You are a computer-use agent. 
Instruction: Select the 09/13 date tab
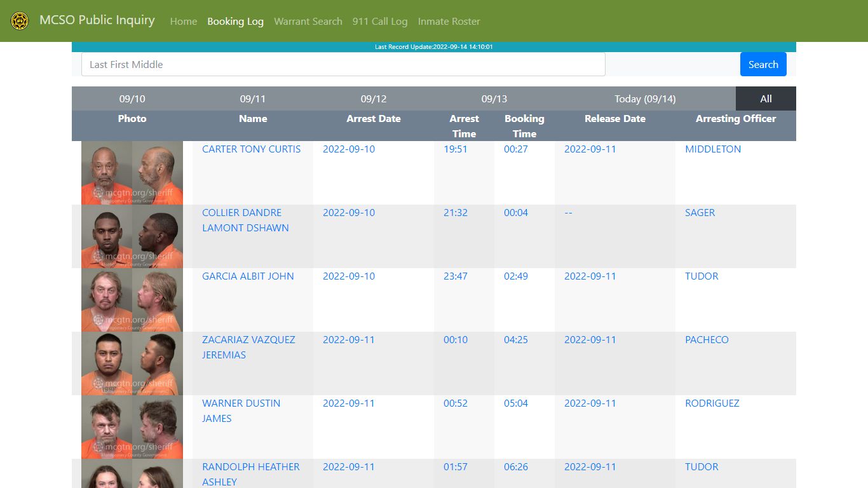coord(494,98)
